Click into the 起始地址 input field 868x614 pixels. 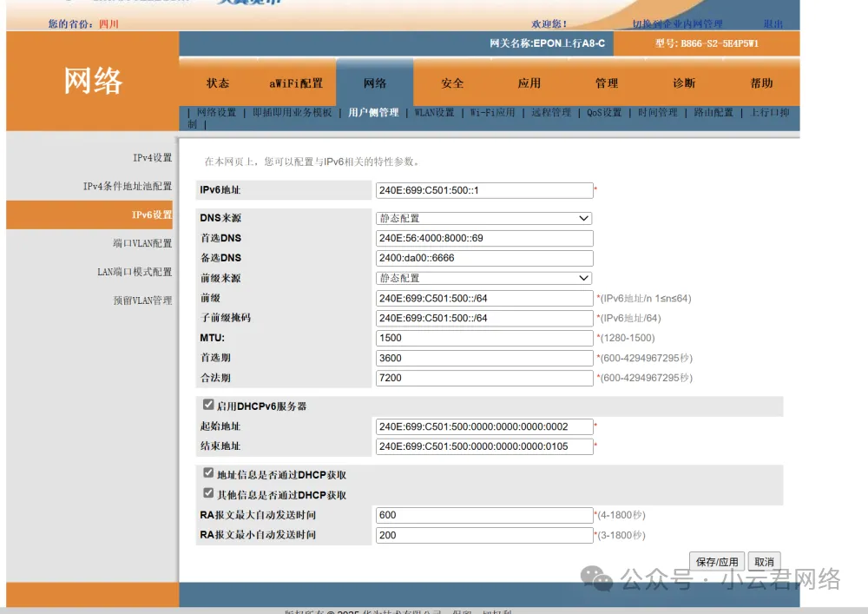(x=484, y=427)
